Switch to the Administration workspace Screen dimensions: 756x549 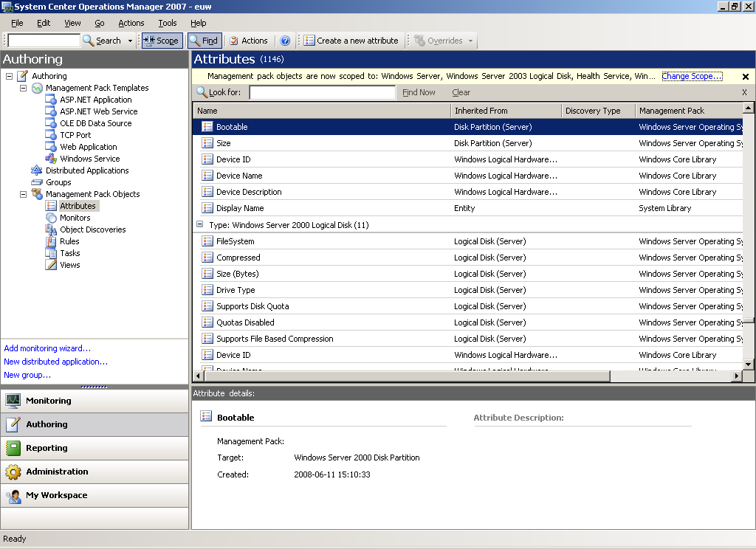click(94, 472)
